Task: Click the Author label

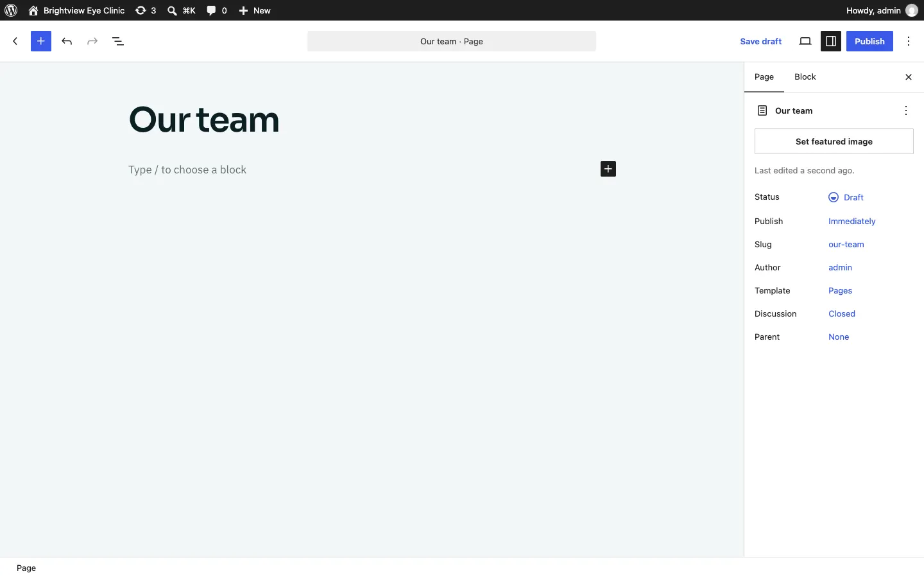Action: point(768,268)
